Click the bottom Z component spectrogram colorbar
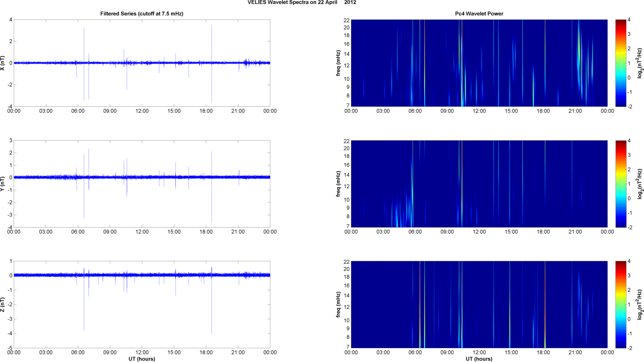This screenshot has width=644, height=362. point(621,305)
